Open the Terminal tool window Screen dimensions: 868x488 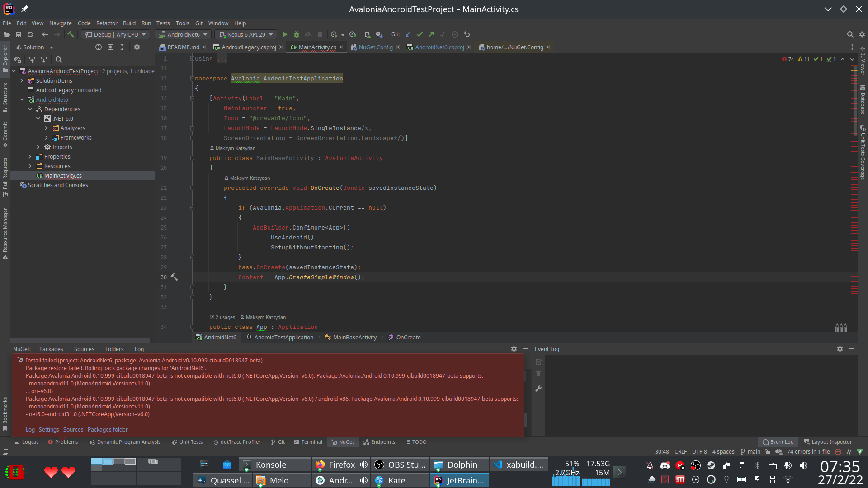click(x=308, y=442)
